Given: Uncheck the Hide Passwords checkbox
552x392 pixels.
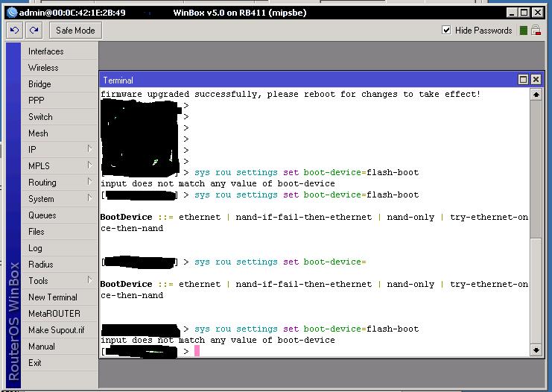Looking at the screenshot, I should 446,31.
